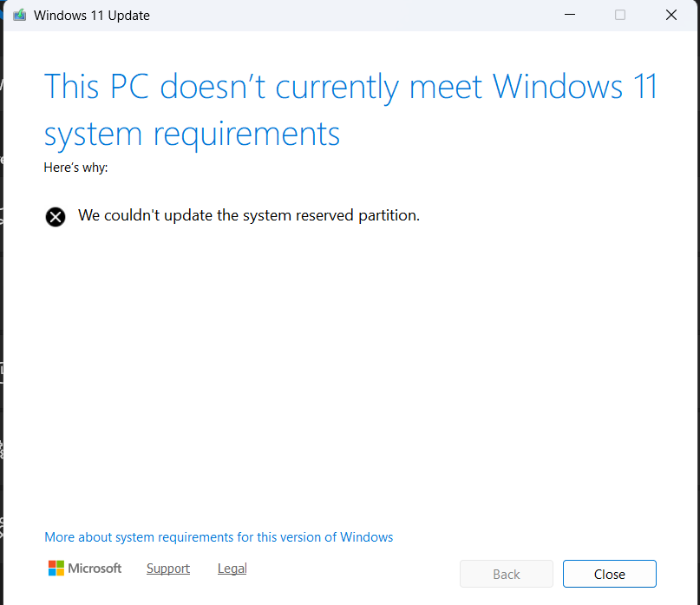Click the message about system reserved partition

pos(250,215)
